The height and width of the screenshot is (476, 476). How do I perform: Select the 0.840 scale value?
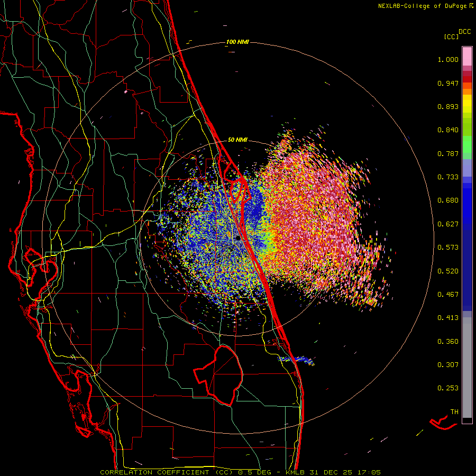pyautogui.click(x=448, y=130)
